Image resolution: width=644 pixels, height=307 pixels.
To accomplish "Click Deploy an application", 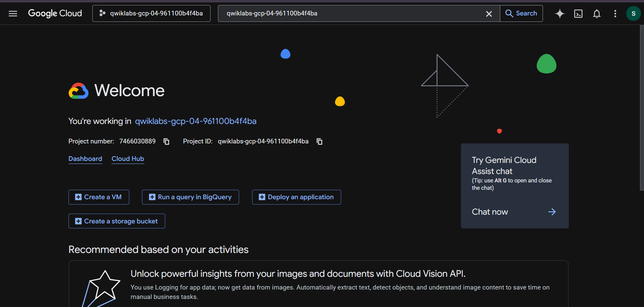I will coord(296,197).
